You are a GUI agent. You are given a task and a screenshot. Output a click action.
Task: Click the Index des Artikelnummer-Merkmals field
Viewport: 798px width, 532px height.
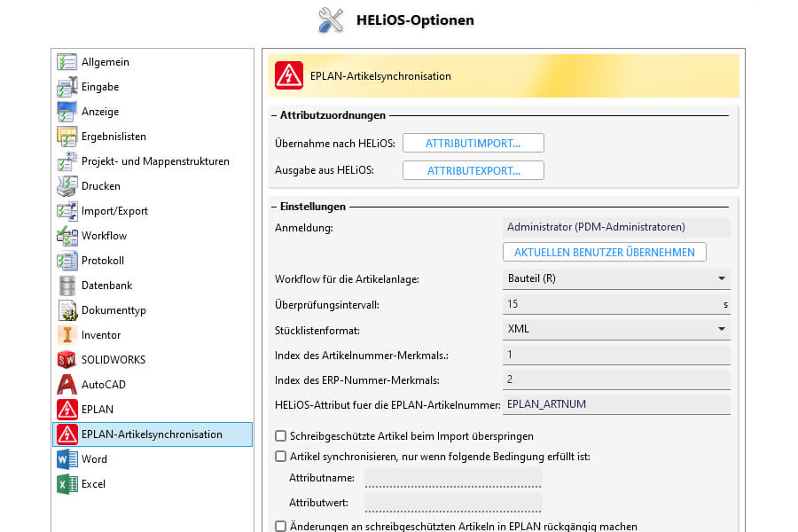tap(616, 355)
